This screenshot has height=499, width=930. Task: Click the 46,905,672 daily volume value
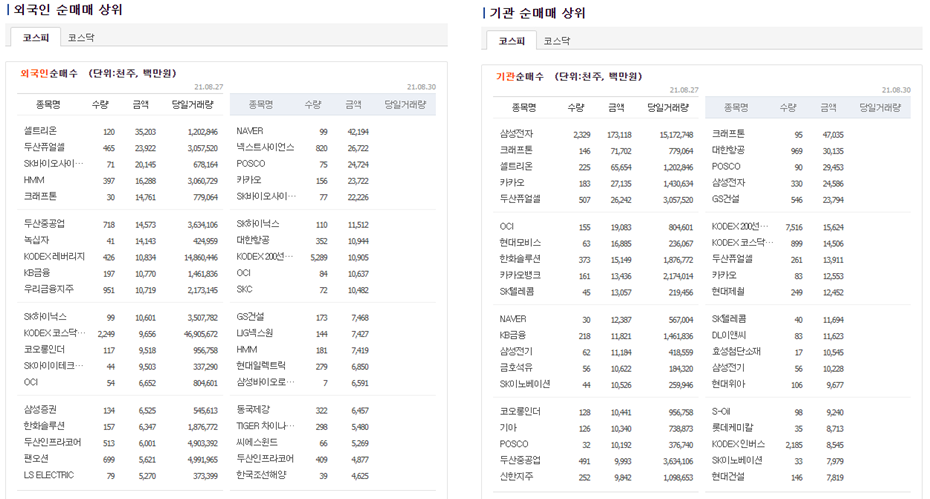pyautogui.click(x=200, y=334)
